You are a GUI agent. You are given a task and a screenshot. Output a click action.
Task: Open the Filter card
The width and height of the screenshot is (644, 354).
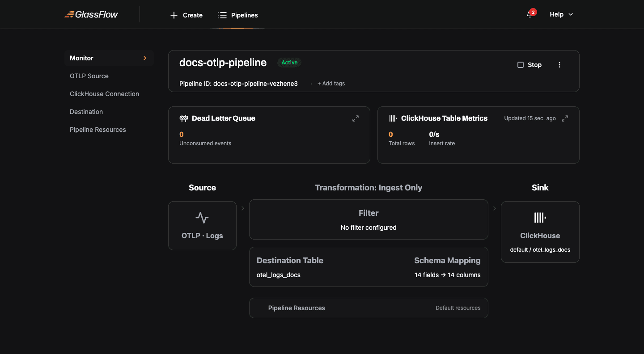click(369, 219)
